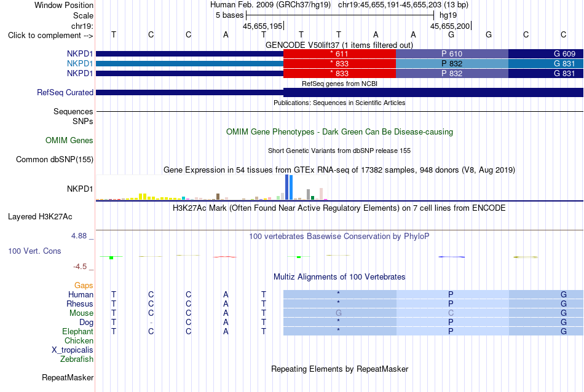This screenshot has height=392, width=584.
Task: Click the -4.5 PhyloP scale value
Action: [80, 267]
